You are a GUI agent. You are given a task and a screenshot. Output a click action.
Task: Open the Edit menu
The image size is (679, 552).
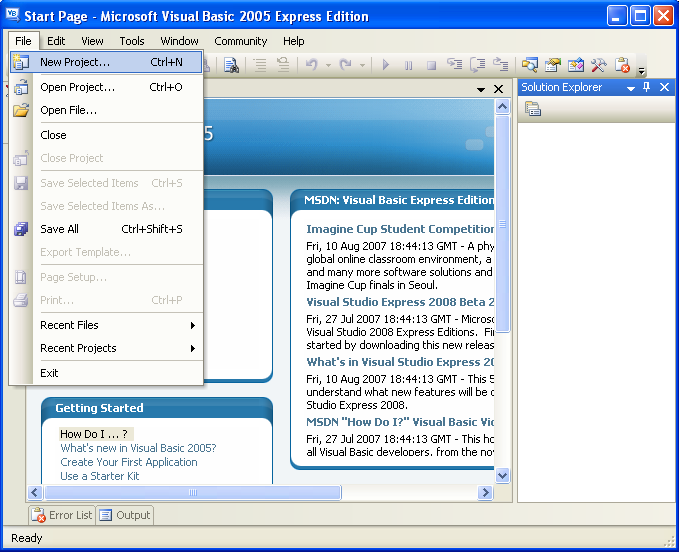pyautogui.click(x=56, y=41)
